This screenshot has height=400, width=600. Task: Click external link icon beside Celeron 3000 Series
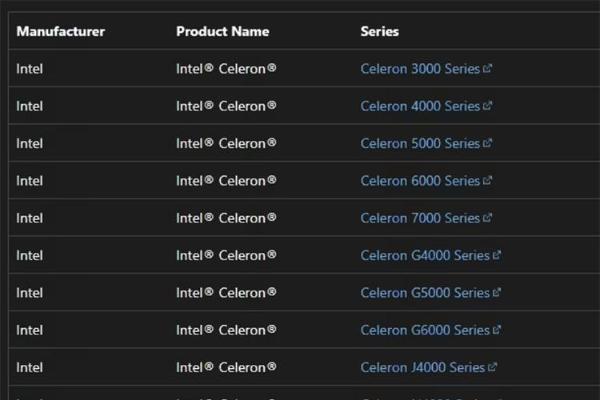(x=488, y=69)
